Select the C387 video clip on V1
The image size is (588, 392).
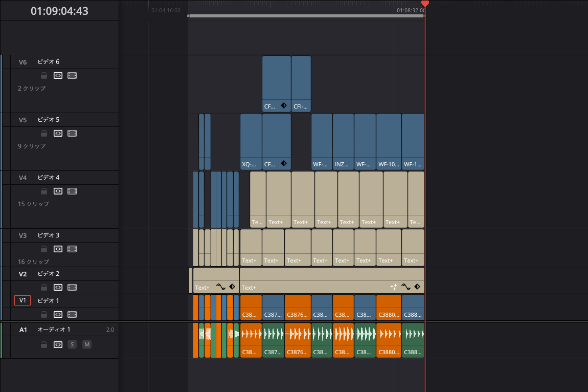274,308
